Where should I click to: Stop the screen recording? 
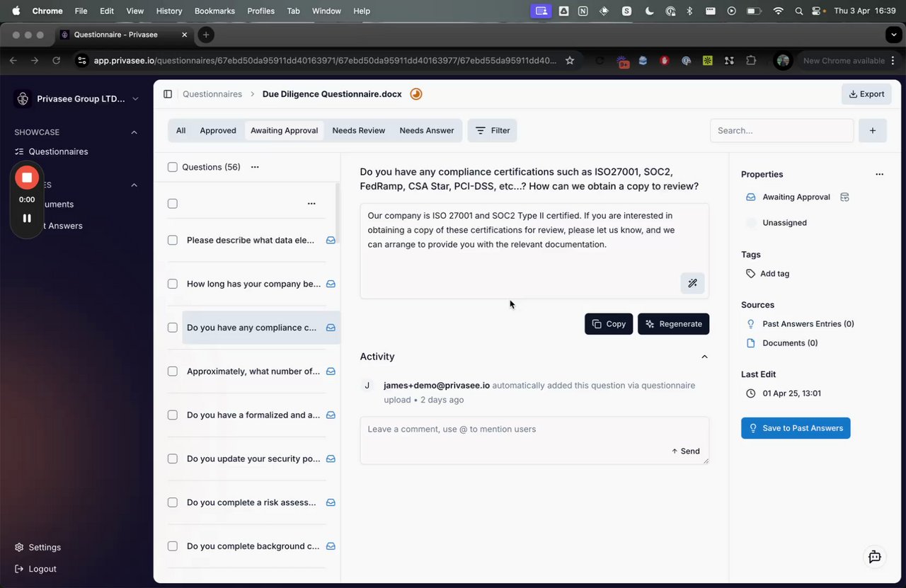pyautogui.click(x=27, y=178)
